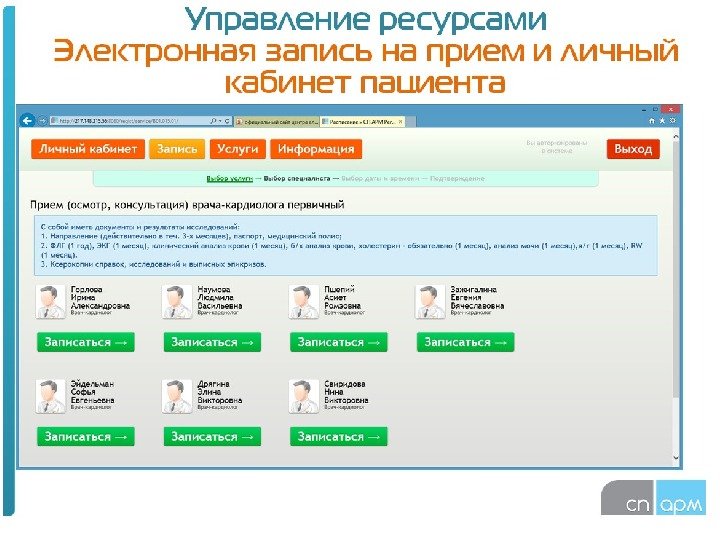Click the search magnifier in the address bar
Image resolution: width=720 pixels, height=540 pixels.
tap(213, 121)
